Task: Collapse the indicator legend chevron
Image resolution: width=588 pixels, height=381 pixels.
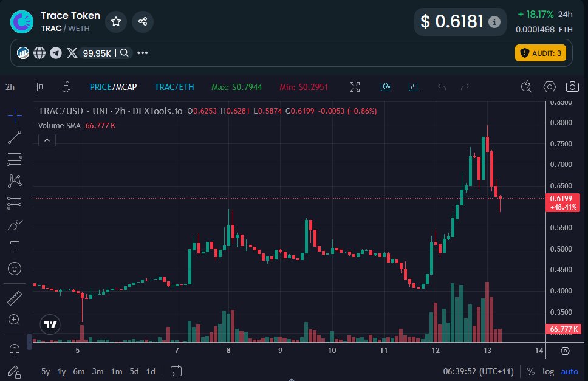Action: (47, 140)
